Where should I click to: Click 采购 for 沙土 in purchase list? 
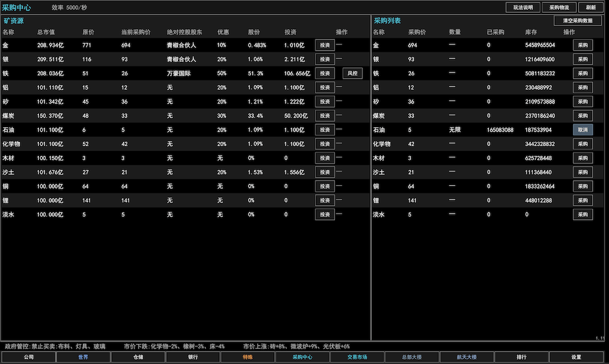tap(583, 172)
